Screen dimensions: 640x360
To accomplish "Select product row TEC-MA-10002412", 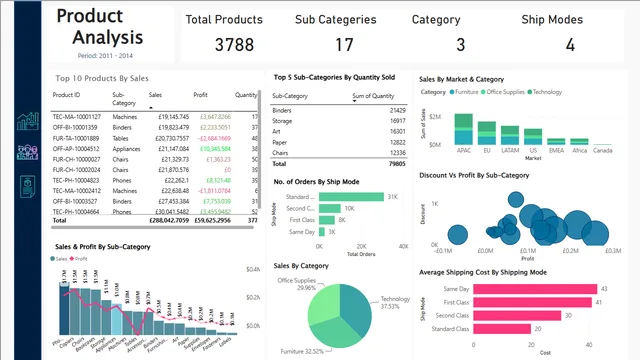I will pyautogui.click(x=154, y=191).
